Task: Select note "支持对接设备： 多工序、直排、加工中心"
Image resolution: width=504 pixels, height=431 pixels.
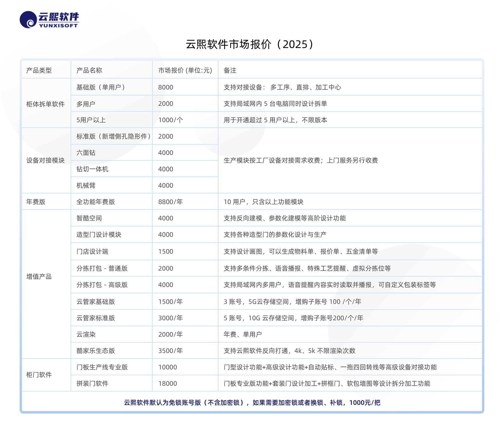Action: click(x=282, y=87)
